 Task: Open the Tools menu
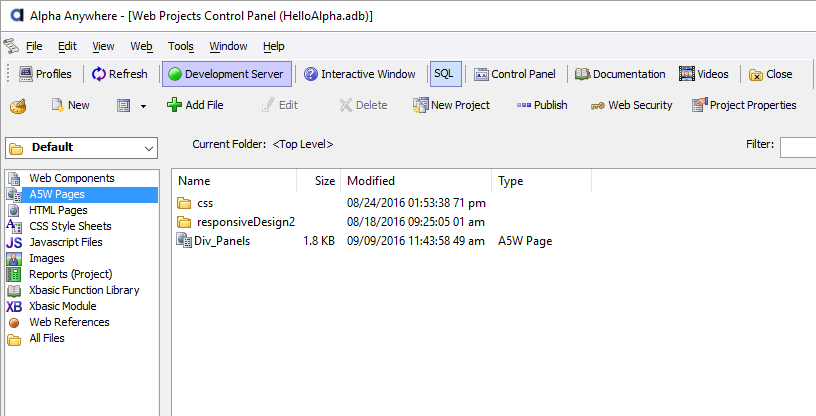(x=181, y=46)
